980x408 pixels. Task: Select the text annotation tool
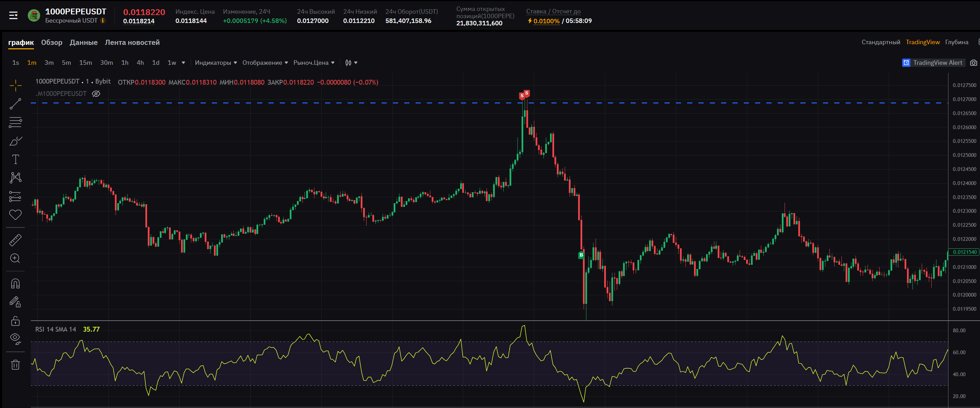coord(15,159)
